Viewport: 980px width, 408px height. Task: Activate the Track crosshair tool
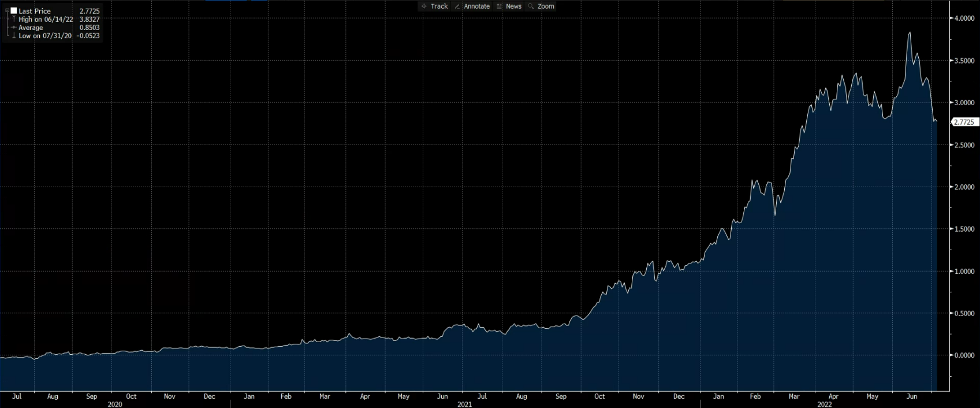[434, 6]
